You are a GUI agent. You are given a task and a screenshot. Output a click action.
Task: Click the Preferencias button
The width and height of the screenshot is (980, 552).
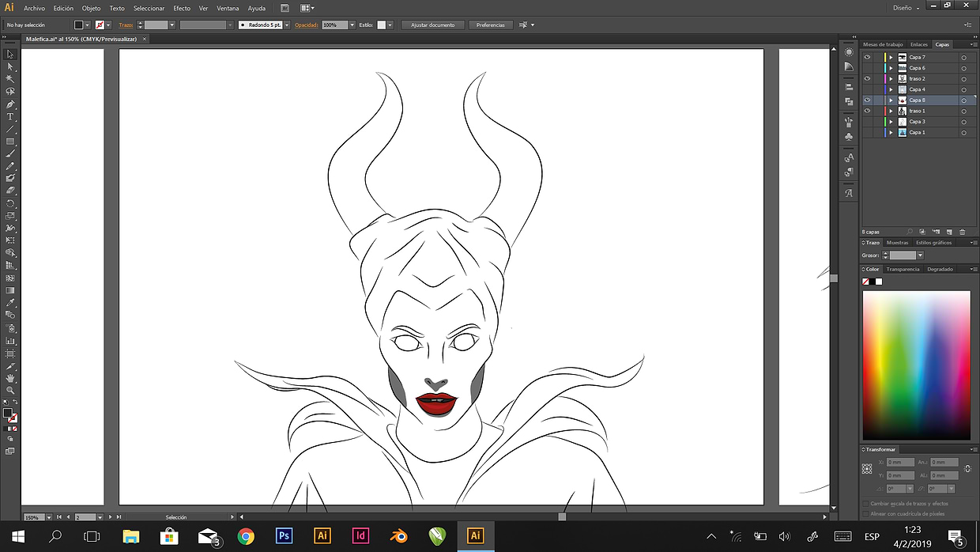tap(490, 25)
